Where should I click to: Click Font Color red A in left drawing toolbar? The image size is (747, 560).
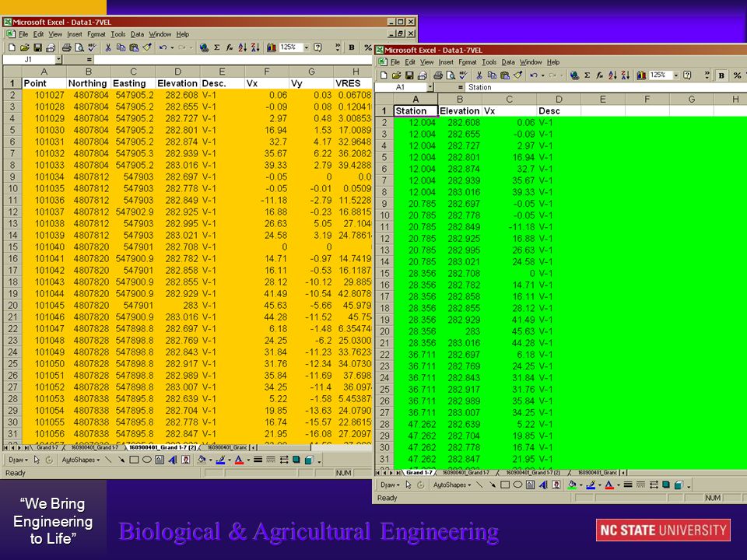pos(239,460)
